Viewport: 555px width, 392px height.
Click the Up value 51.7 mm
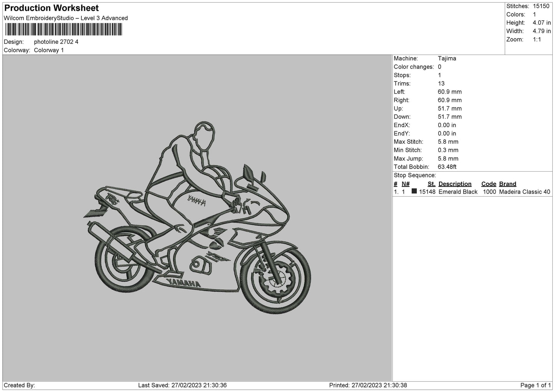click(x=450, y=109)
